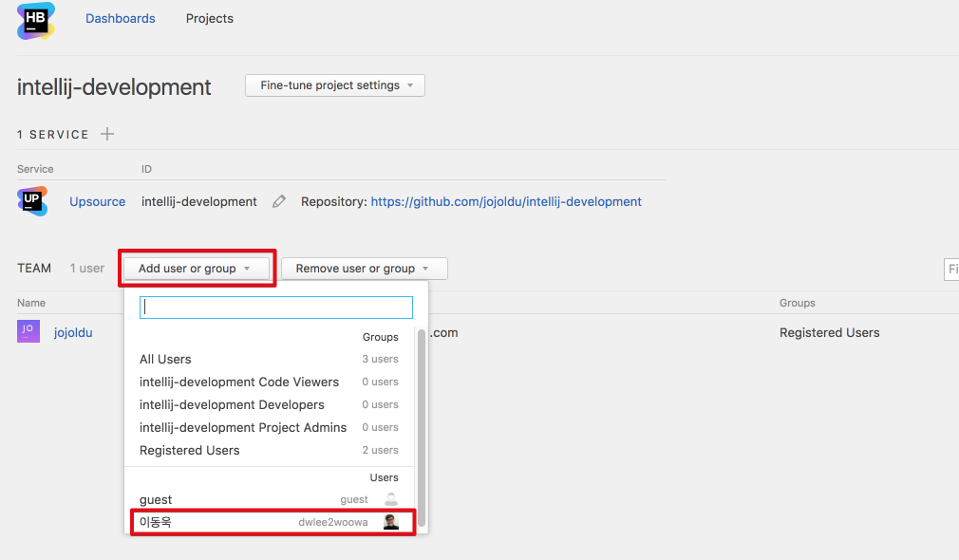Click the jojoldu JO avatar icon

tap(28, 331)
